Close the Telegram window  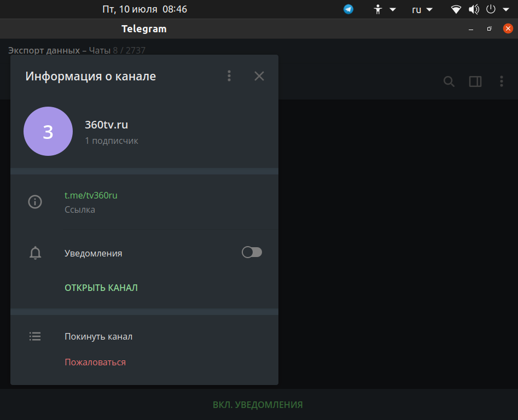pyautogui.click(x=508, y=29)
